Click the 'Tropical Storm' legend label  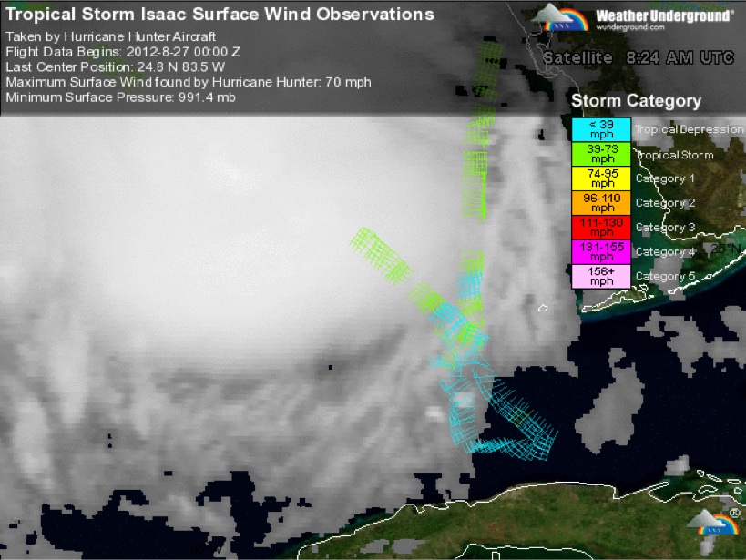click(x=674, y=155)
